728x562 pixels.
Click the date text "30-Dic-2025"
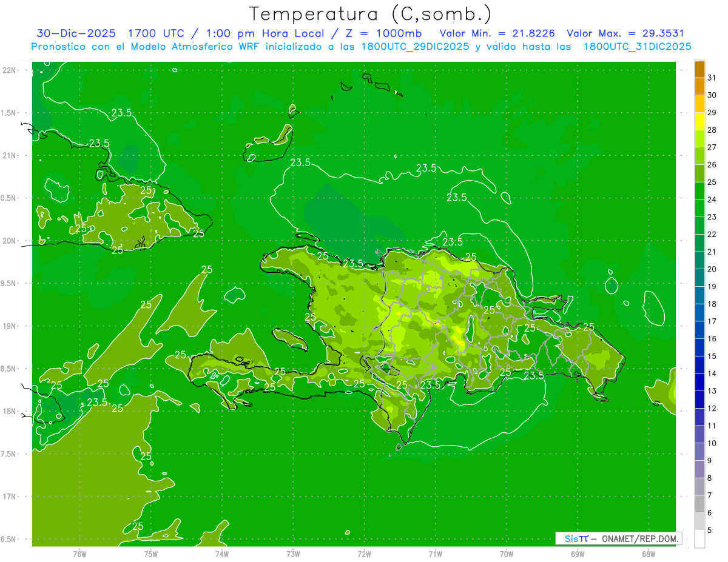tap(76, 33)
